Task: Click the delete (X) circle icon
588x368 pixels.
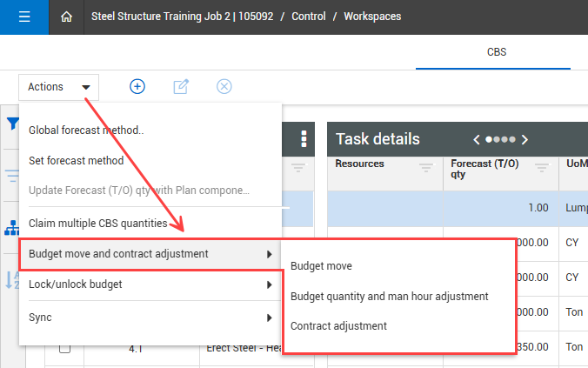Action: (224, 86)
